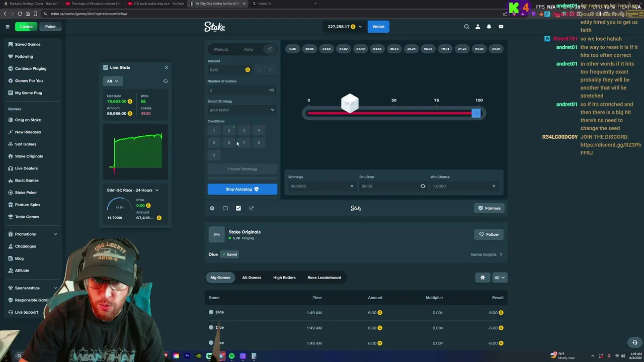This screenshot has width=644, height=362.
Task: Open the Live Stats All filter dropdown
Action: coord(112,81)
